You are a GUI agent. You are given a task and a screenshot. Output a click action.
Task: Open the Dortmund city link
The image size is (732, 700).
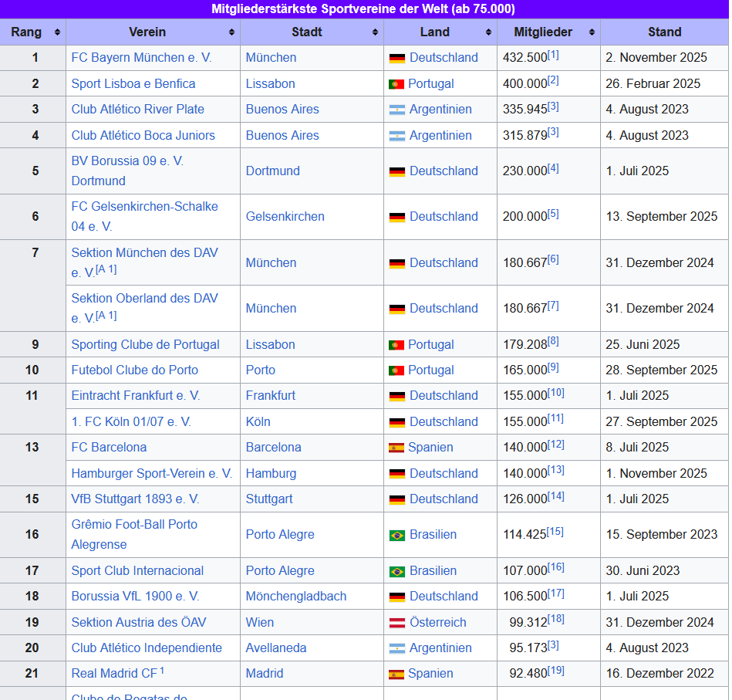(x=272, y=171)
